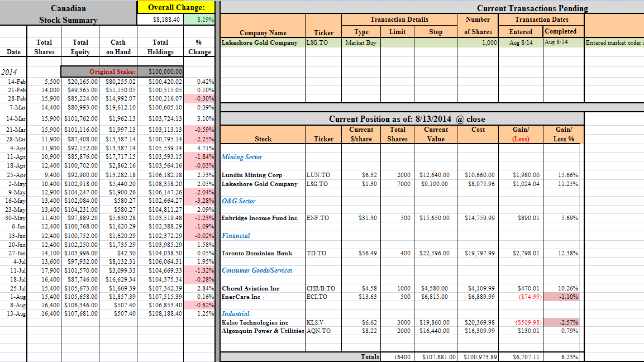The height and width of the screenshot is (362, 644).
Task: Click the O&G Sector heading
Action: pyautogui.click(x=238, y=201)
